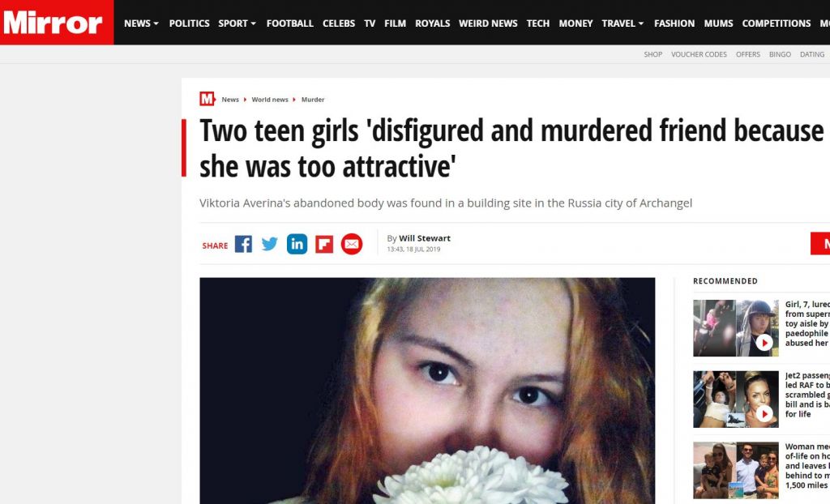
Task: Share the article by email icon
Action: pyautogui.click(x=352, y=244)
